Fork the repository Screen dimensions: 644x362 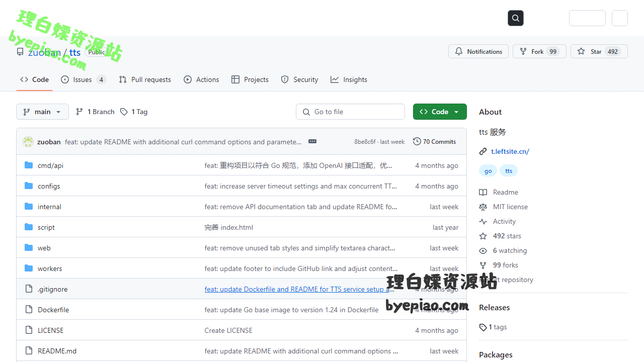[539, 51]
